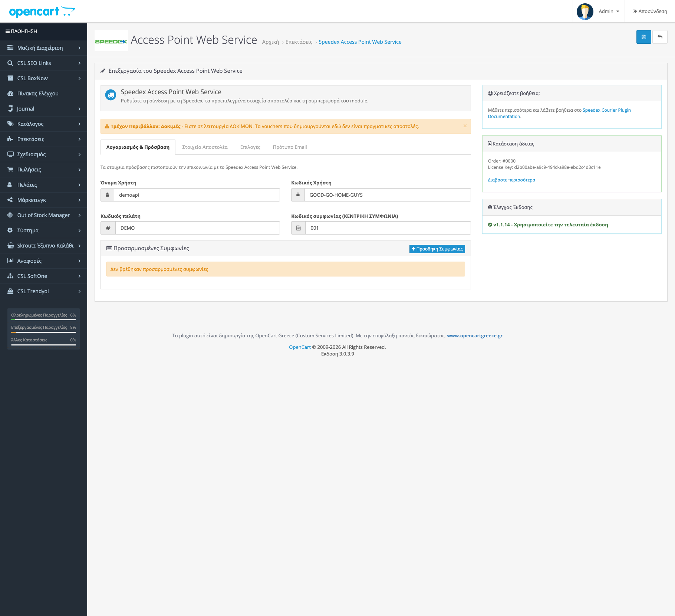Expand the Journal sidebar menu
This screenshot has width=675, height=616.
43,109
